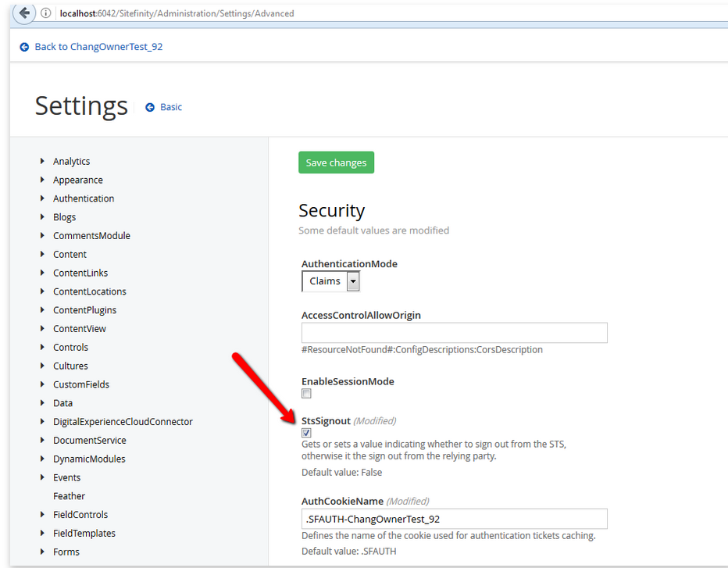728x568 pixels.
Task: Click the Back to ChangOwnerTest_92 arrow icon
Action: pos(24,47)
